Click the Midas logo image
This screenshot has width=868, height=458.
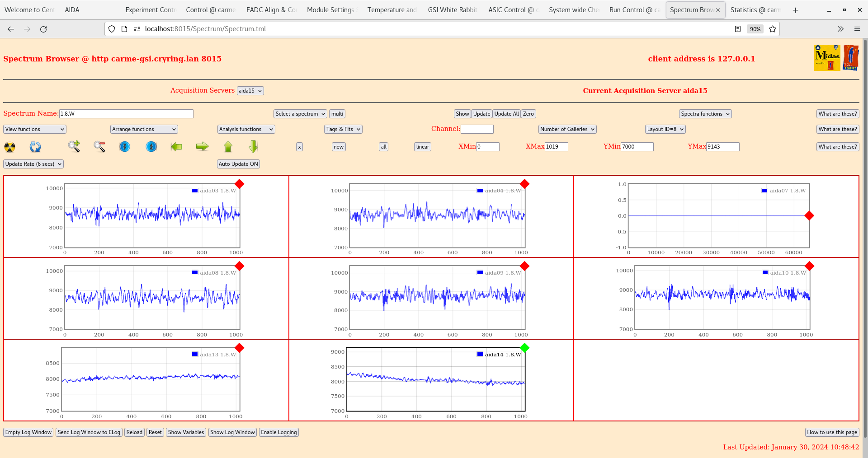point(826,58)
